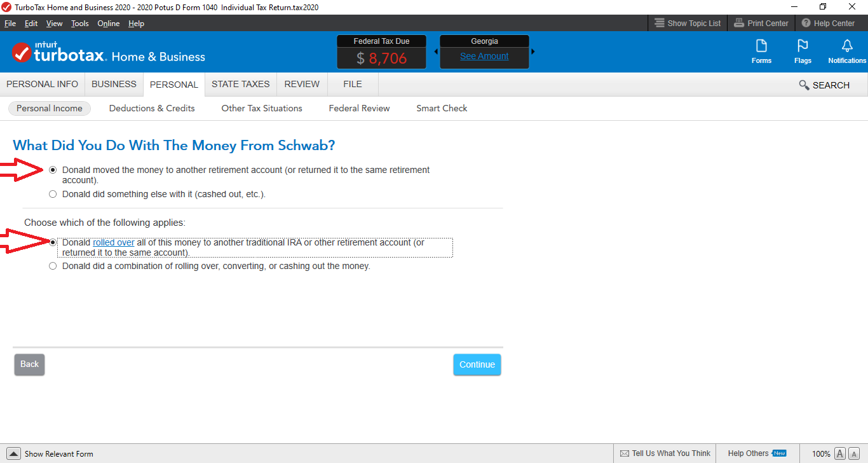Click the left arrow beside the Georgia box

436,52
